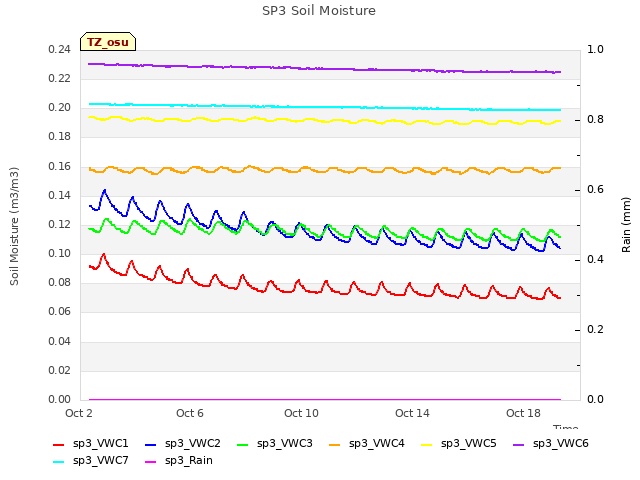This screenshot has height=480, width=640.
Task: Click the Oct 18 x-axis tick label
Action: 523,413
